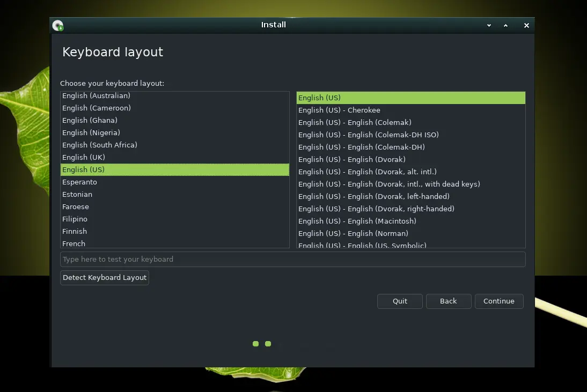Viewport: 587px width, 392px height.
Task: Choose English (South Africa) layout
Action: pos(100,145)
